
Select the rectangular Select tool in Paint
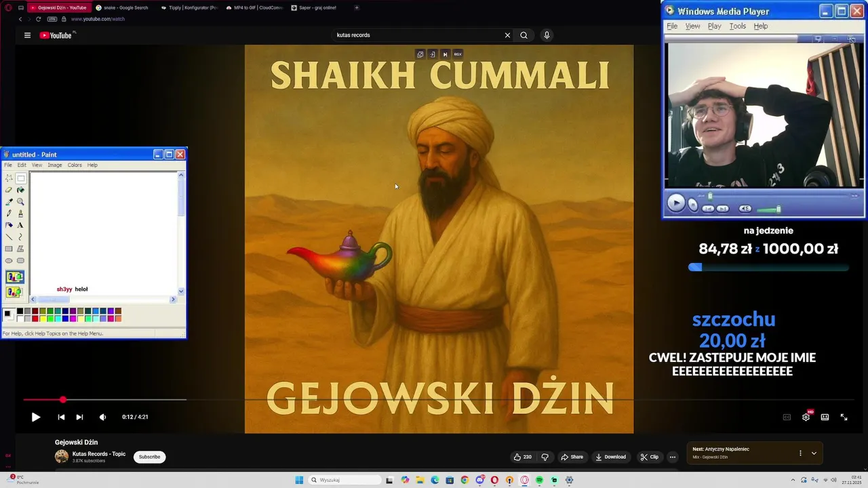tap(20, 178)
